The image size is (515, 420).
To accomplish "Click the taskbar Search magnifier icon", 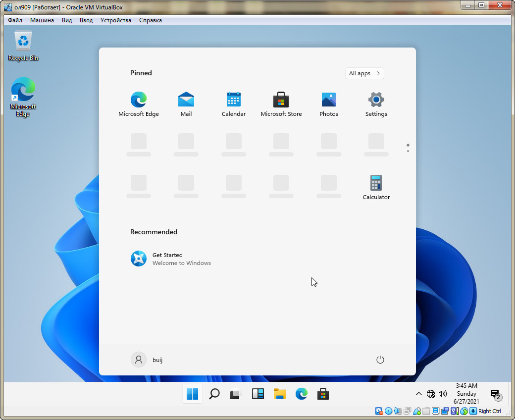I will pos(214,394).
